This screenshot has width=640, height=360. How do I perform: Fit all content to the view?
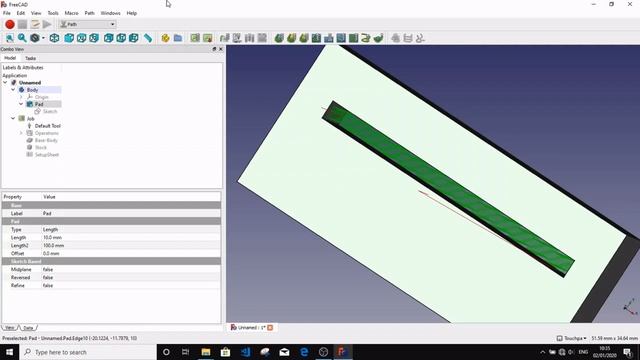(10, 38)
